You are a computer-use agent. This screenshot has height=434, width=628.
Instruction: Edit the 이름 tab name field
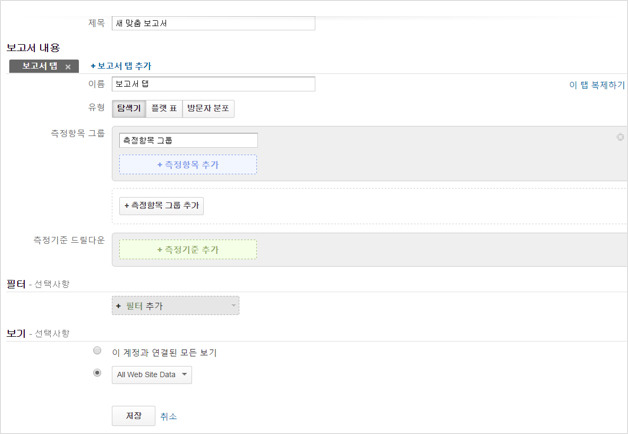click(214, 85)
